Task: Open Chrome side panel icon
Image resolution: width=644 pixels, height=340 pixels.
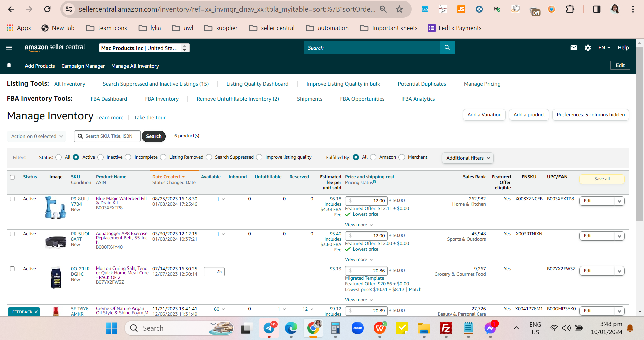Action: (x=597, y=9)
